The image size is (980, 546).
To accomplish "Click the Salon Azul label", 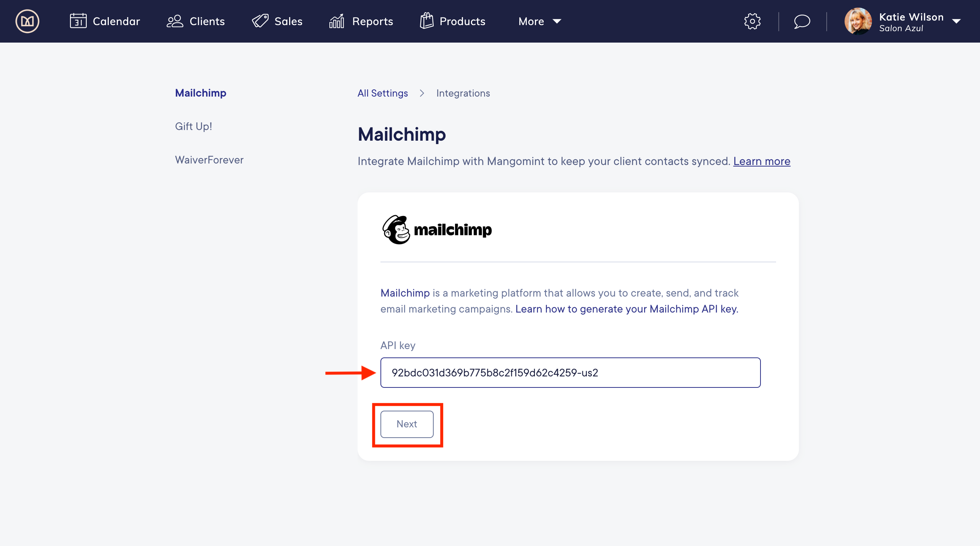I will [x=901, y=28].
